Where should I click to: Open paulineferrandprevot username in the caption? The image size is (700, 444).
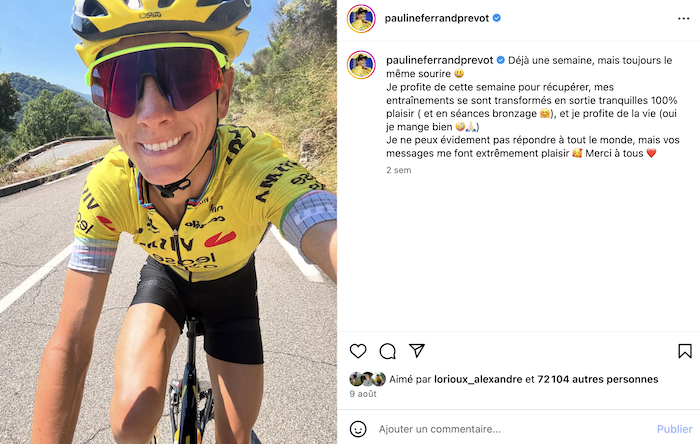[x=440, y=60]
